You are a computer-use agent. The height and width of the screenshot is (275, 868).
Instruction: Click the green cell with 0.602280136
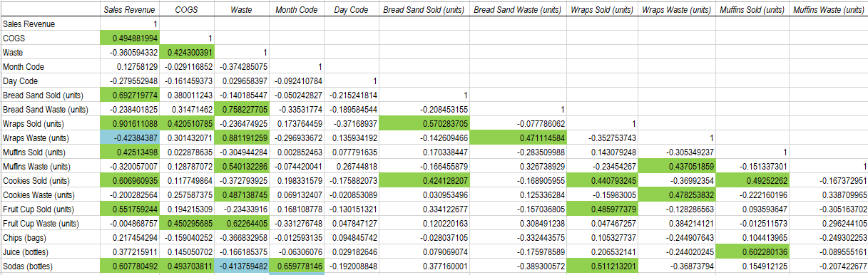(752, 251)
